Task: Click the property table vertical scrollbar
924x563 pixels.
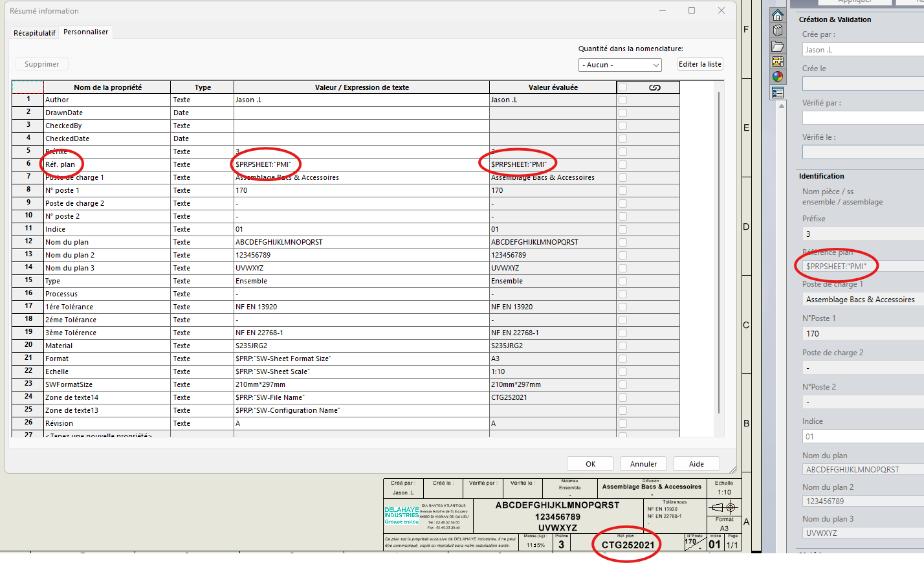Action: (x=719, y=252)
